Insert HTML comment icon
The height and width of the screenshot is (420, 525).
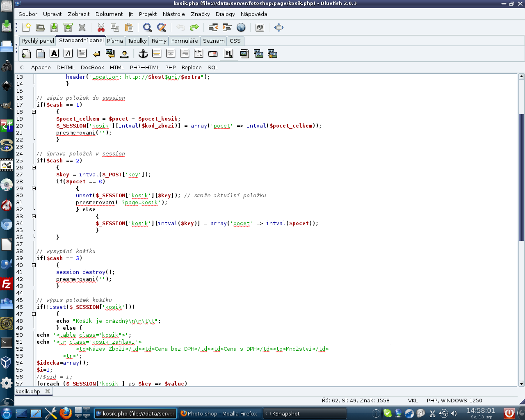[x=199, y=54]
